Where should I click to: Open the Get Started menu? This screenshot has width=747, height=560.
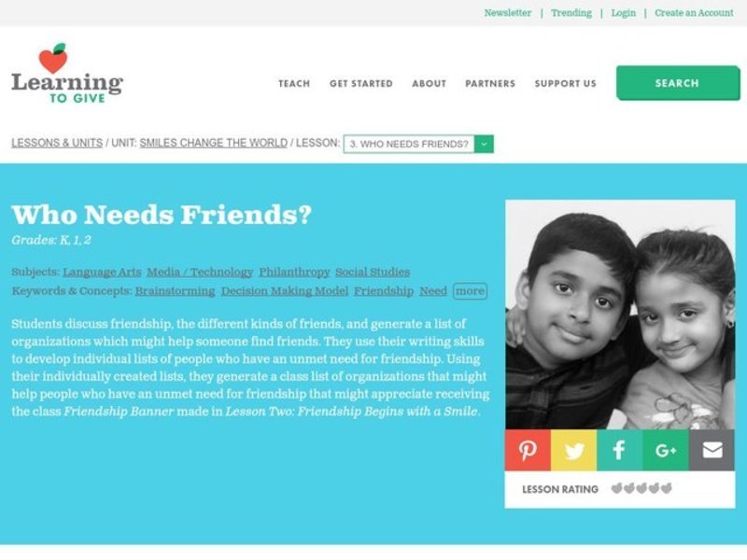tap(361, 83)
